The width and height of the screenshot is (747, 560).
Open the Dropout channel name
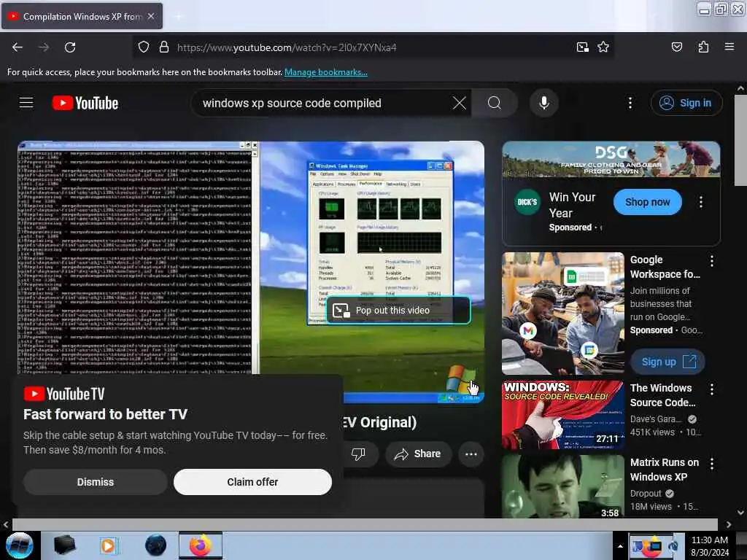click(x=646, y=494)
